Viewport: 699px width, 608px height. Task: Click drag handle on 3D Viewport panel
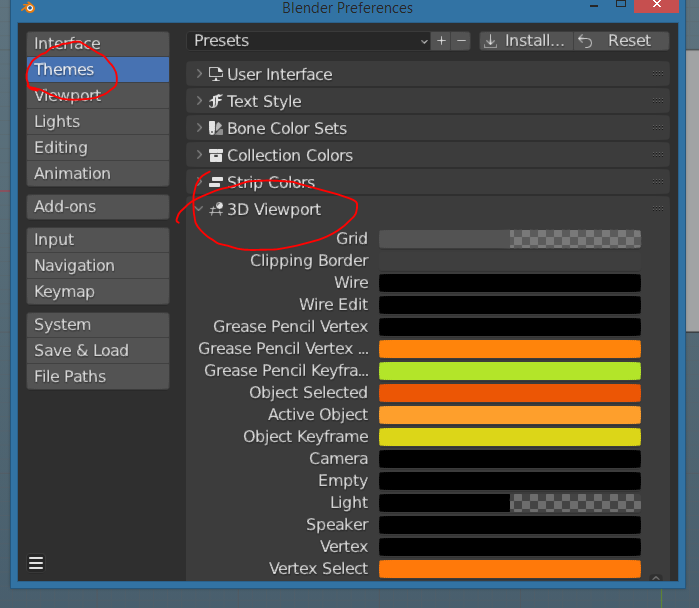tap(658, 209)
